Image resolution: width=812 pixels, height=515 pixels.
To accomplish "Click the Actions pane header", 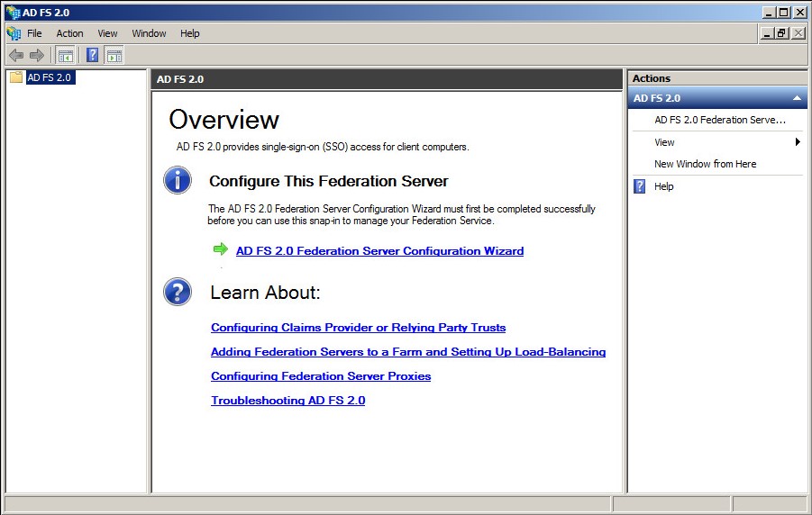I will [717, 78].
